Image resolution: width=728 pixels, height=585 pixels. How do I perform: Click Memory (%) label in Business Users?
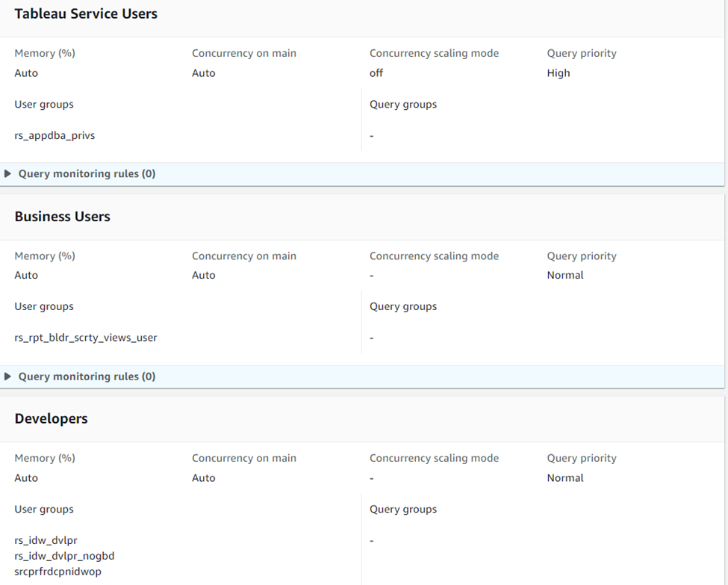point(45,256)
